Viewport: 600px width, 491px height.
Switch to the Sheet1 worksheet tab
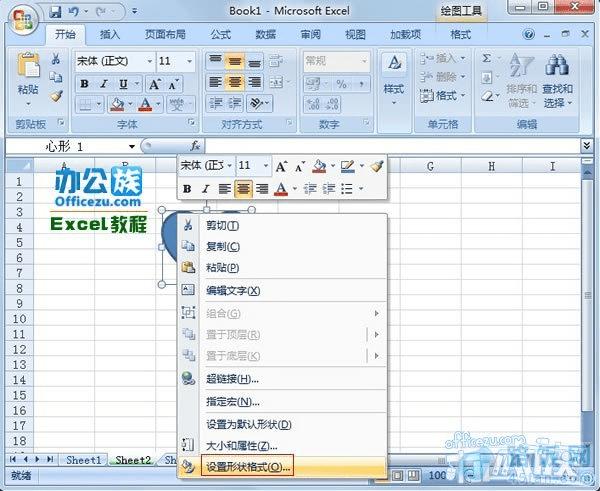point(84,460)
